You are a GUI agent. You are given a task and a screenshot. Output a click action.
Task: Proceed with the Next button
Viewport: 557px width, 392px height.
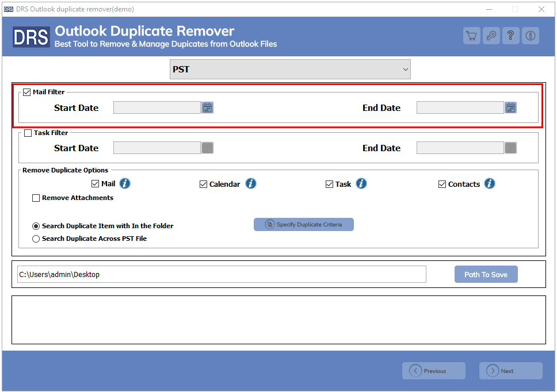511,371
